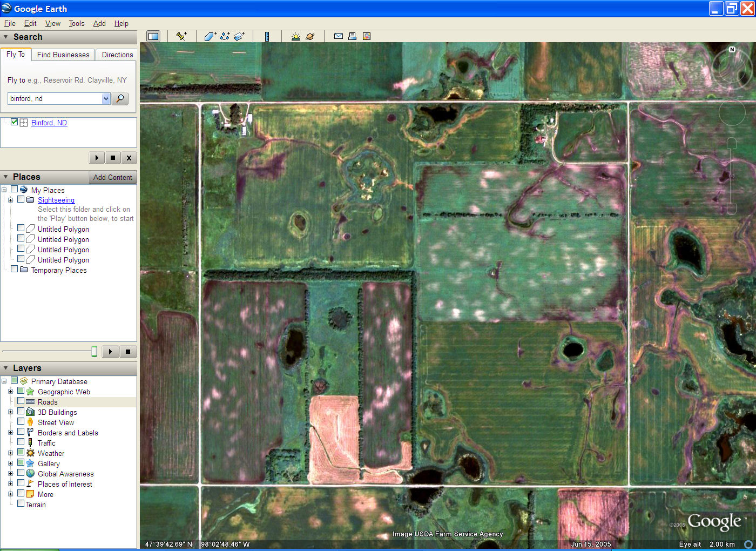Click the Add Path toolbar icon
Viewport: 756px width, 551px height.
coord(225,36)
